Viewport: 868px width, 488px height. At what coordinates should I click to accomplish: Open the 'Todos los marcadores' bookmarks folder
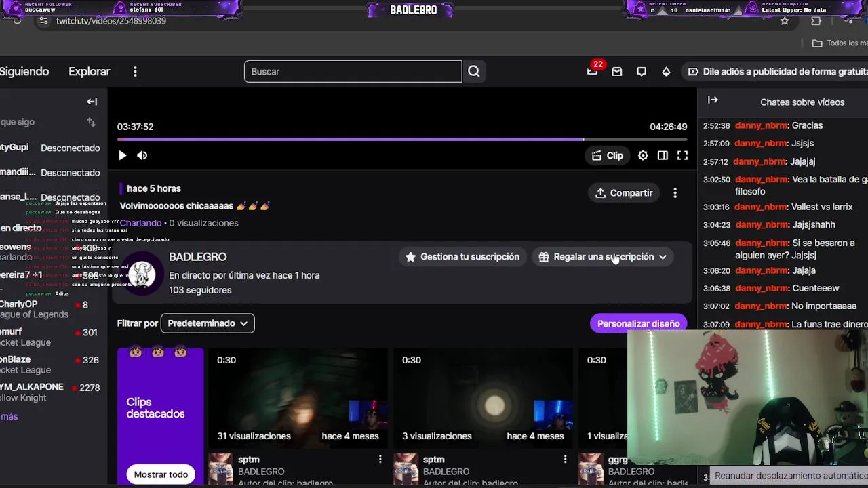(x=840, y=43)
